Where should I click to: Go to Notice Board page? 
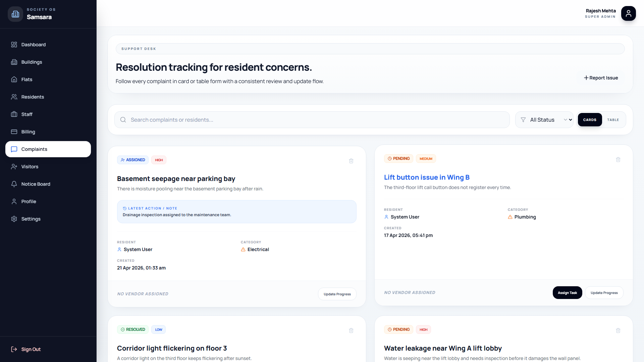pyautogui.click(x=36, y=184)
